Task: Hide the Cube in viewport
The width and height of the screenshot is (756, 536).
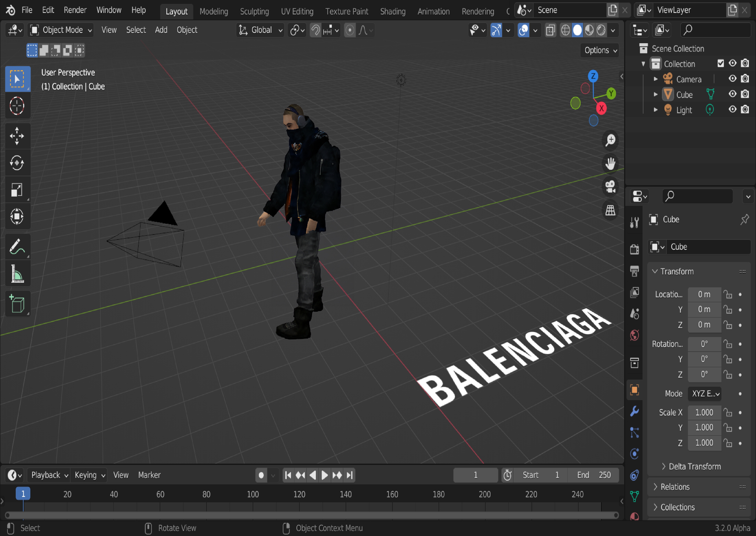Action: click(x=732, y=94)
